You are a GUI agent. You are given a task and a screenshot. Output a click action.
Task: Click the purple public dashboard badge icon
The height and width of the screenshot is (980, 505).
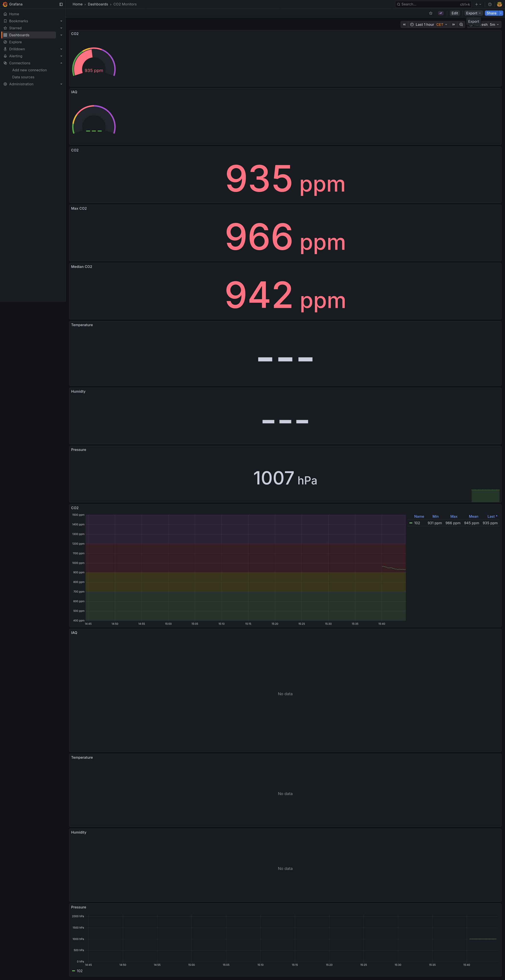pos(441,13)
